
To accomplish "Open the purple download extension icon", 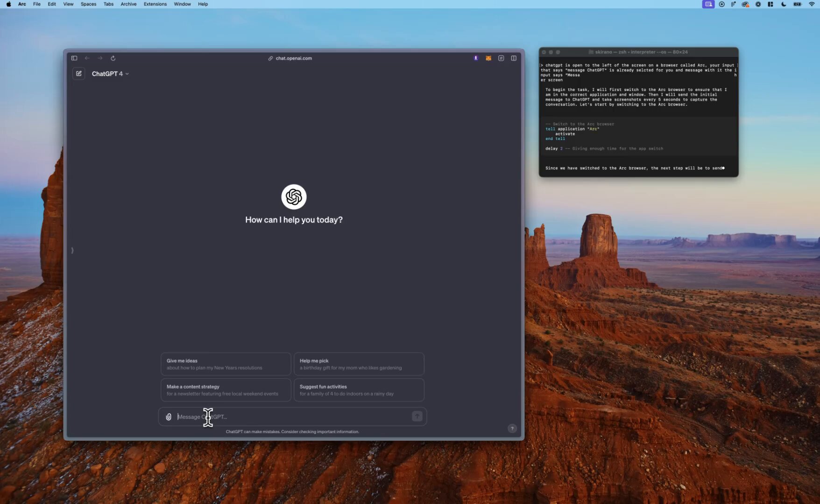I will 476,58.
